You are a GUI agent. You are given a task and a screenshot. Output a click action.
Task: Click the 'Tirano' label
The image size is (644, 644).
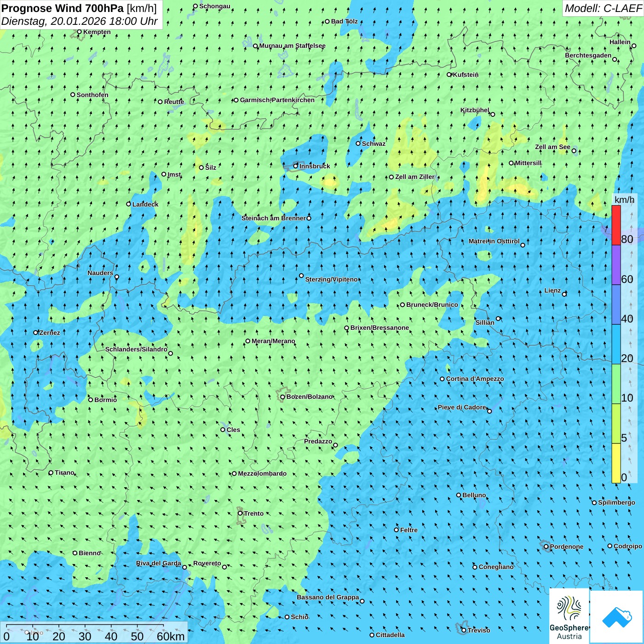tap(64, 472)
